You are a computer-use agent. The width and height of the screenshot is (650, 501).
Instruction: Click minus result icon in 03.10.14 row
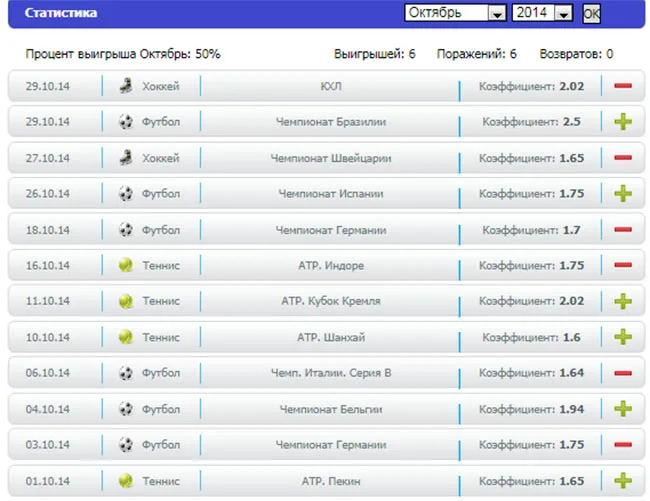pos(623,445)
